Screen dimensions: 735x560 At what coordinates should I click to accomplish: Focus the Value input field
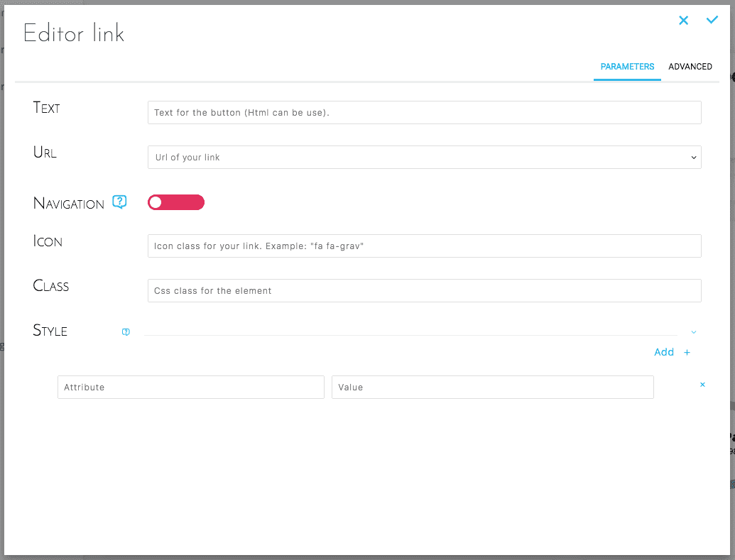coord(493,387)
